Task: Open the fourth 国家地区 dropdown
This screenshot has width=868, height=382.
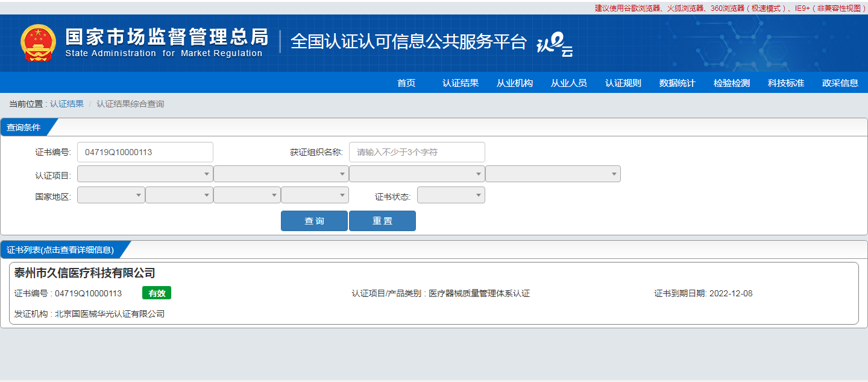Action: tap(315, 195)
